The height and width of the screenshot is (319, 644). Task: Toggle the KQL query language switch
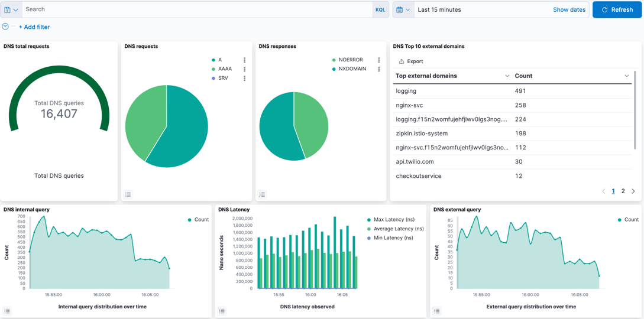coord(380,9)
